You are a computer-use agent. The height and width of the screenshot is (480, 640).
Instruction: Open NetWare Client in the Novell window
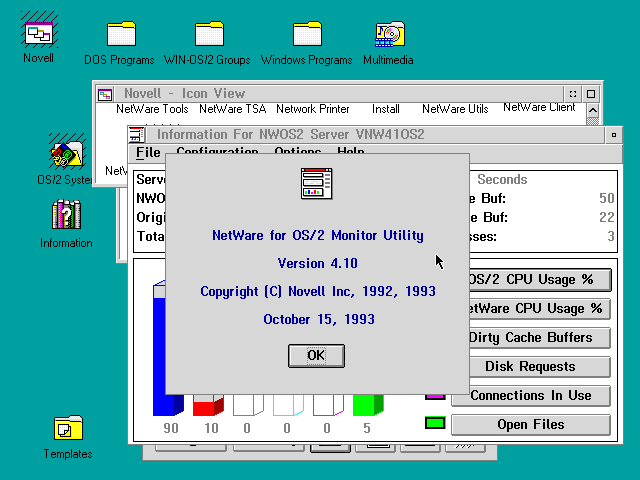tap(539, 107)
